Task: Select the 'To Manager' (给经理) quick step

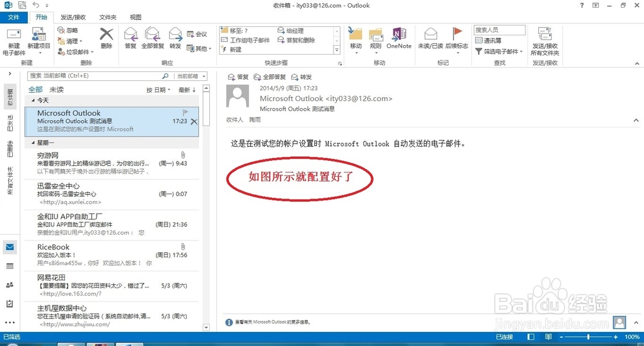Action: click(291, 30)
